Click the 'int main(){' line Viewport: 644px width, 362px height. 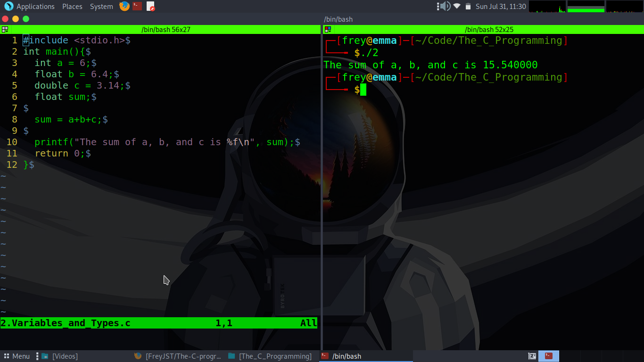click(57, 52)
